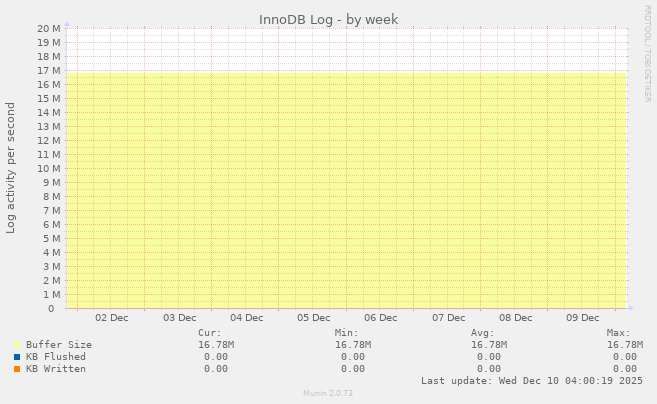Click the '08 Dec' date label
This screenshot has height=404, width=657.
pyautogui.click(x=515, y=318)
